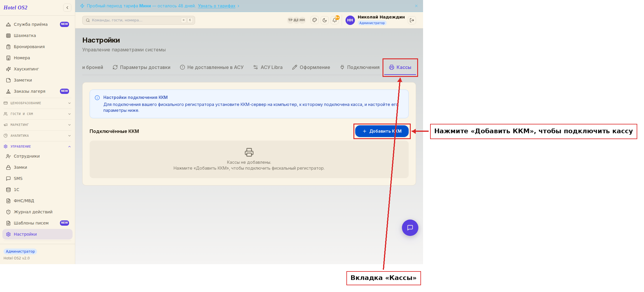This screenshot has width=644, height=292.
Task: Dismiss the trial period banner
Action: [416, 6]
